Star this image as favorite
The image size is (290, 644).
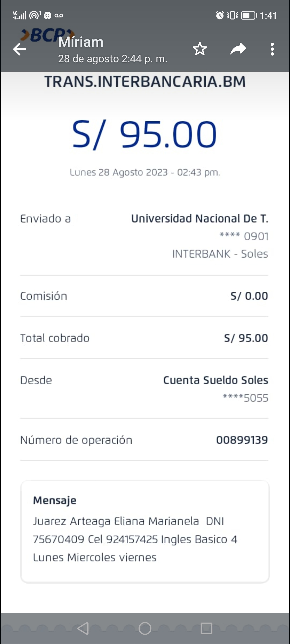pyautogui.click(x=200, y=49)
